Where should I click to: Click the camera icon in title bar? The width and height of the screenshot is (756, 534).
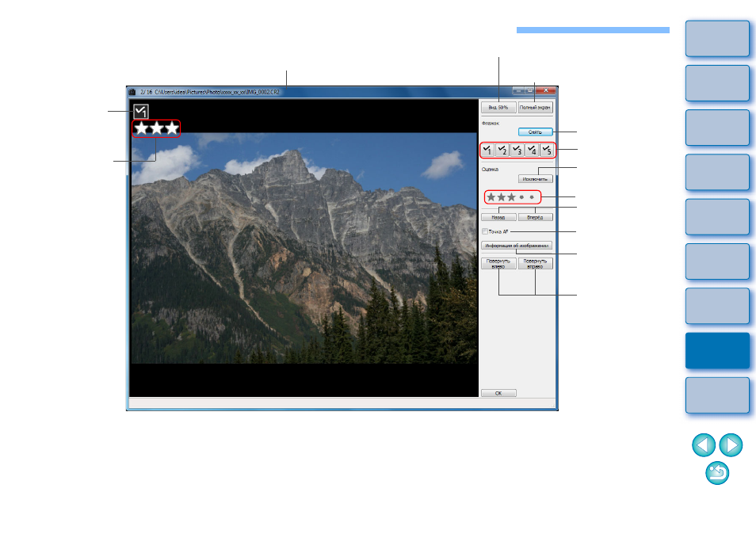[132, 92]
